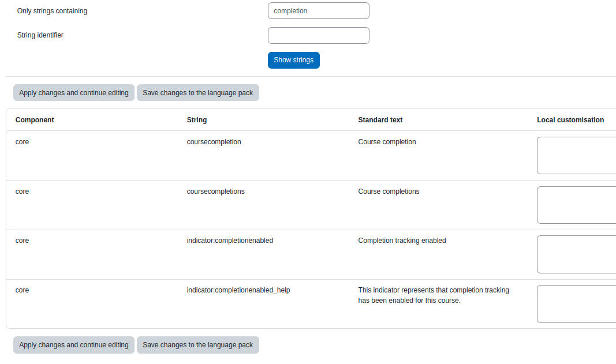The image size is (616, 364).
Task: Click the Show strings button
Action: 294,60
